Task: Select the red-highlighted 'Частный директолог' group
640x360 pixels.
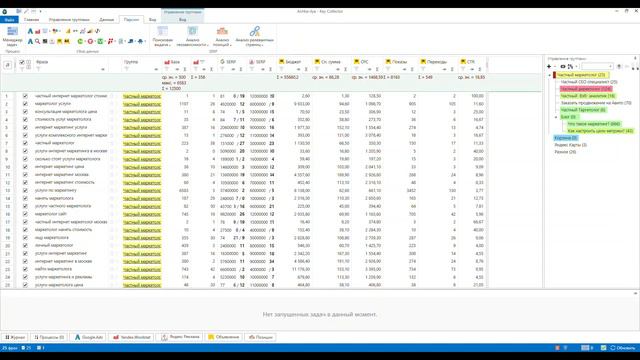Action: click(586, 89)
